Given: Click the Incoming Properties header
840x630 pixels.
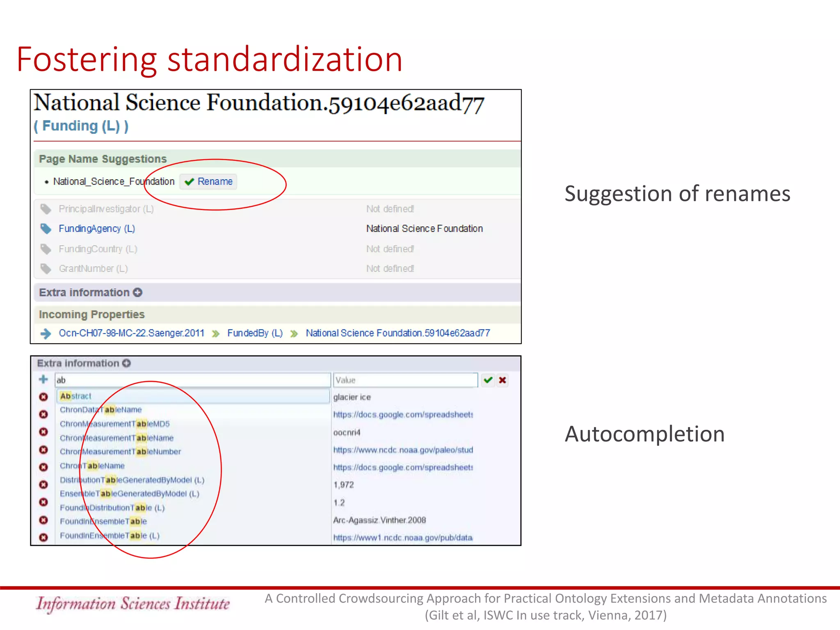Looking at the screenshot, I should [92, 315].
